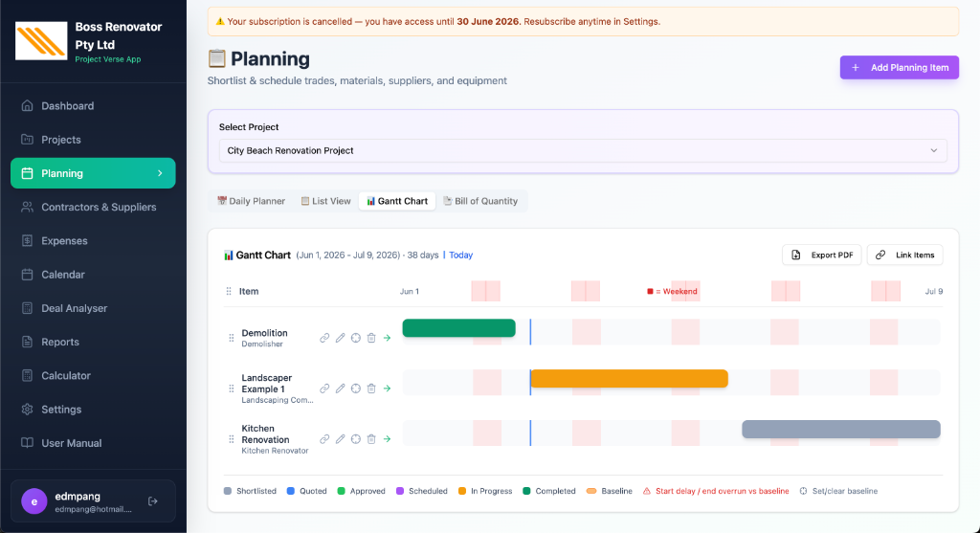Click green arrow on Demolition row
This screenshot has width=980, height=533.
[387, 338]
